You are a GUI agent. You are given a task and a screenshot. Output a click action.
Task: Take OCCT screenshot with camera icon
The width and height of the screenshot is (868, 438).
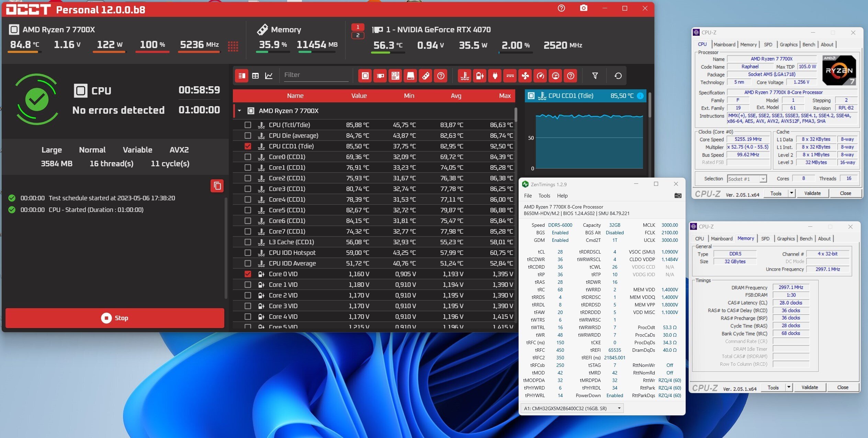tap(583, 8)
